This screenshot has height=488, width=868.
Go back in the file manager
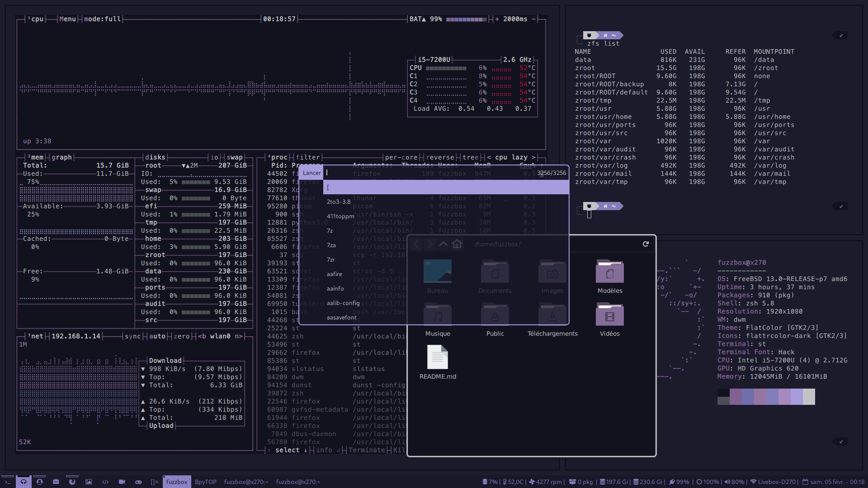[416, 244]
